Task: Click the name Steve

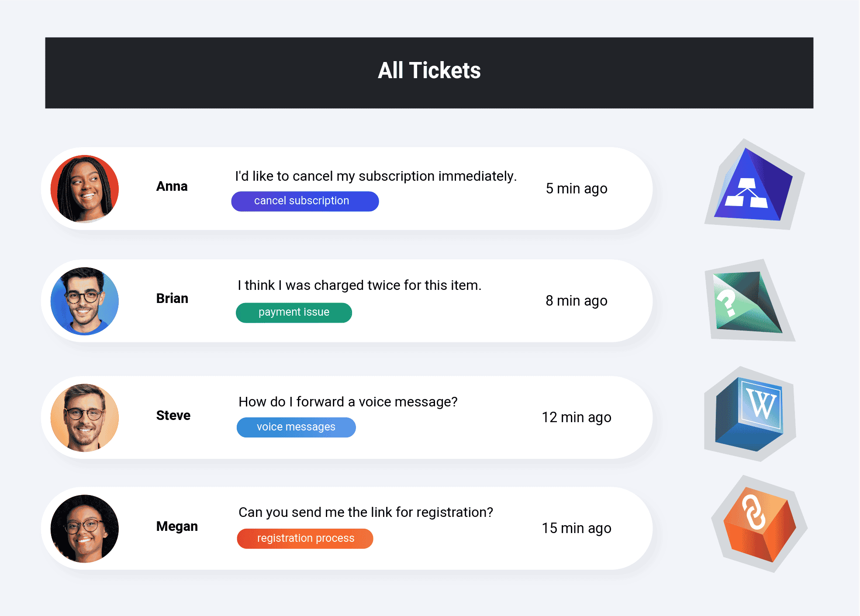Action: (173, 416)
